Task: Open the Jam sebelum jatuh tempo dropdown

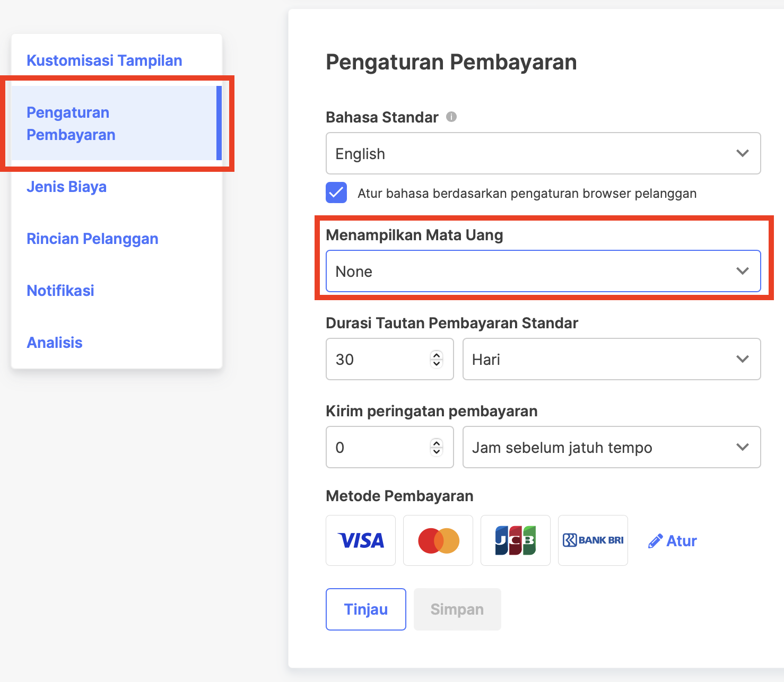Action: (x=612, y=447)
